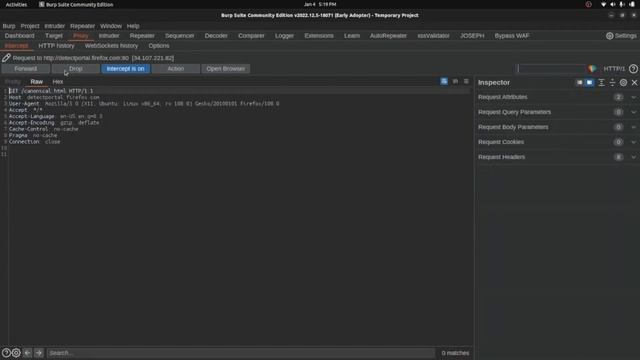Open the Window menu

pos(111,26)
